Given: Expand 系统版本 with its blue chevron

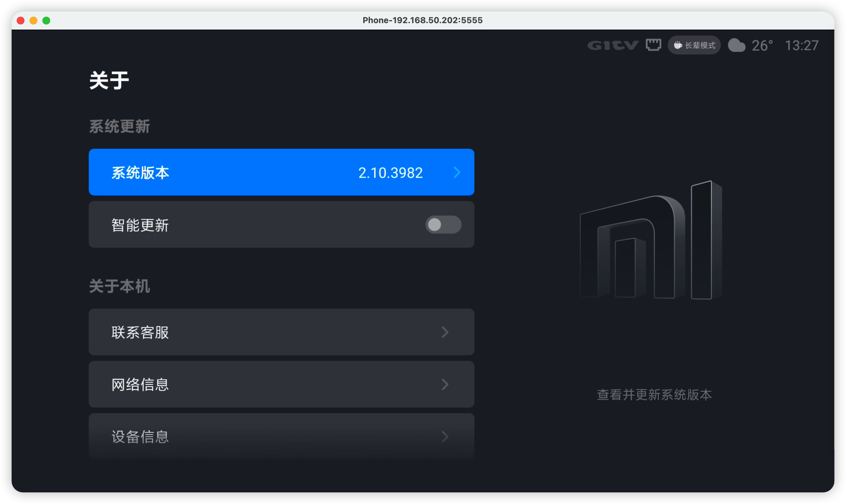Looking at the screenshot, I should tap(457, 172).
